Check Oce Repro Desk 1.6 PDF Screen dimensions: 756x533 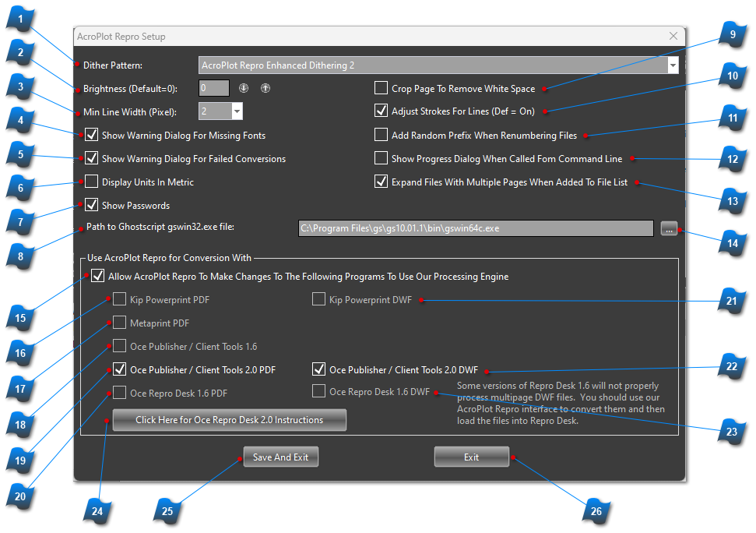tap(120, 393)
